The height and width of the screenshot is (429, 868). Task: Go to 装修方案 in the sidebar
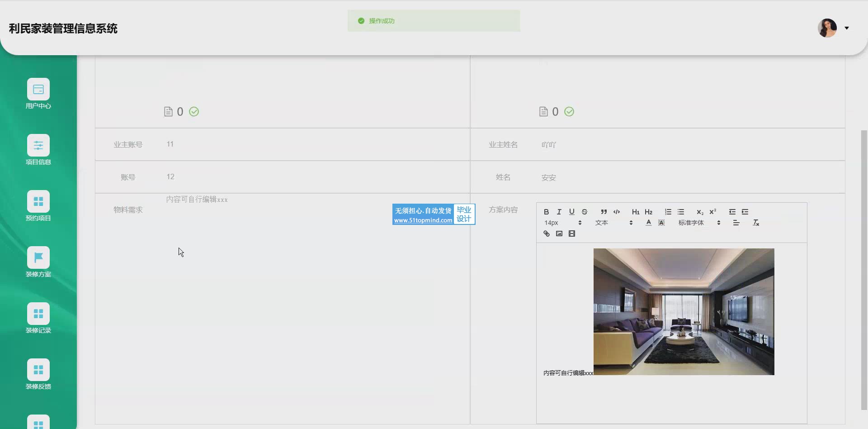[38, 262]
